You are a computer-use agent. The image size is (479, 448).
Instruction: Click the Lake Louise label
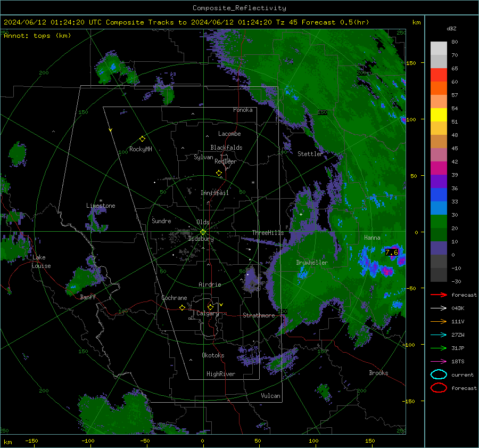pos(41,262)
